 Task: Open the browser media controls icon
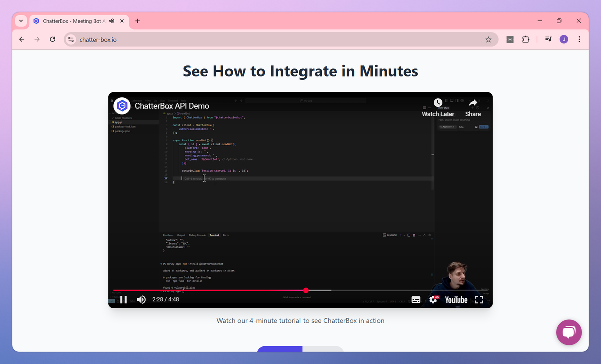[549, 39]
